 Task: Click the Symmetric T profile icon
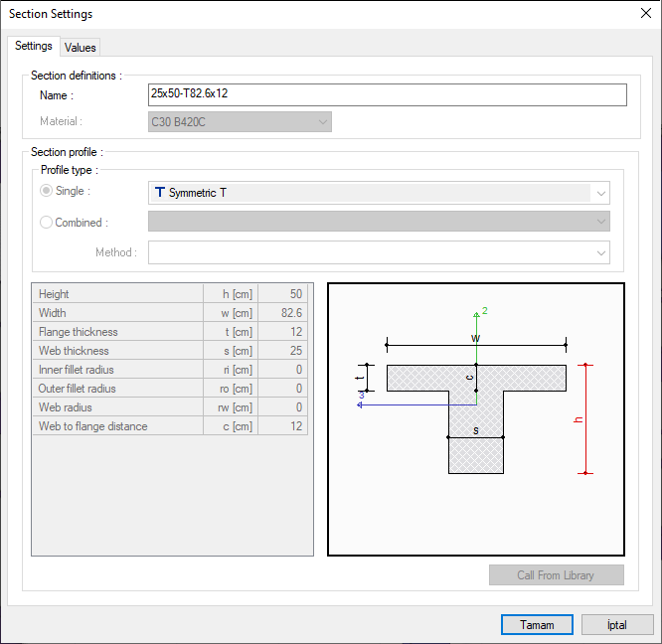tap(159, 192)
